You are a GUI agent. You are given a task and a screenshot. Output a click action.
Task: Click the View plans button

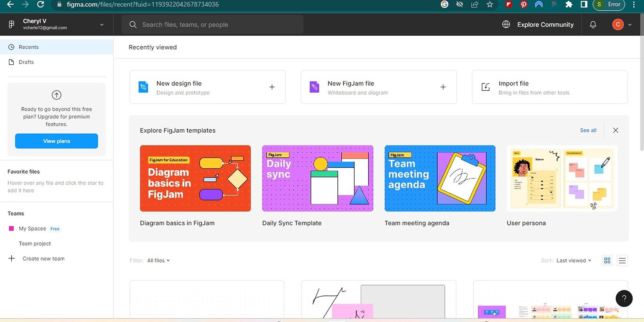[x=56, y=141]
